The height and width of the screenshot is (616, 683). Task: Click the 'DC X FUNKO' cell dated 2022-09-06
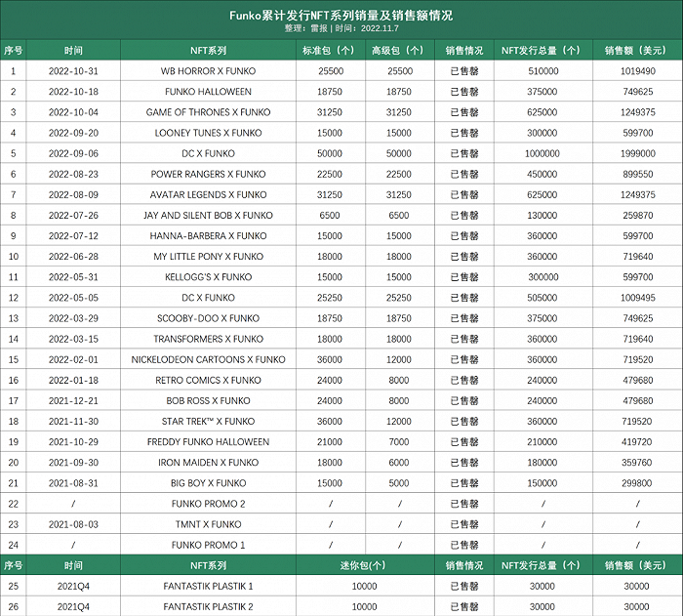coord(208,153)
